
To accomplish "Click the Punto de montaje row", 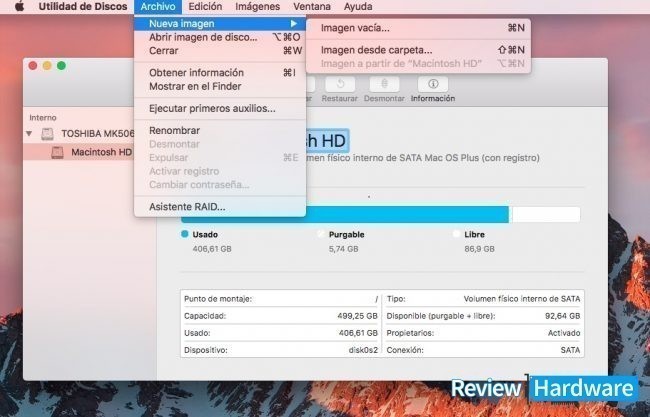I will (x=281, y=299).
